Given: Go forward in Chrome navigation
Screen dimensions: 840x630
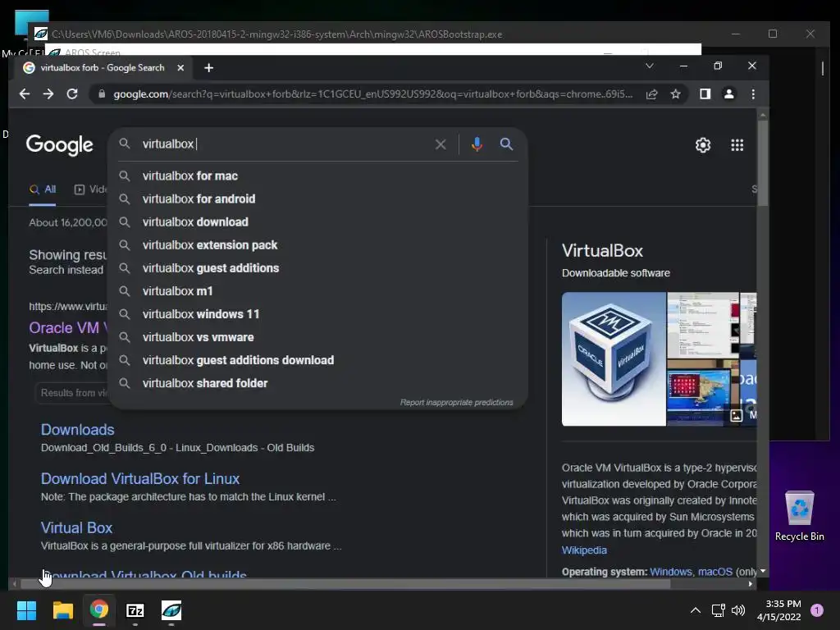Looking at the screenshot, I should [x=48, y=94].
